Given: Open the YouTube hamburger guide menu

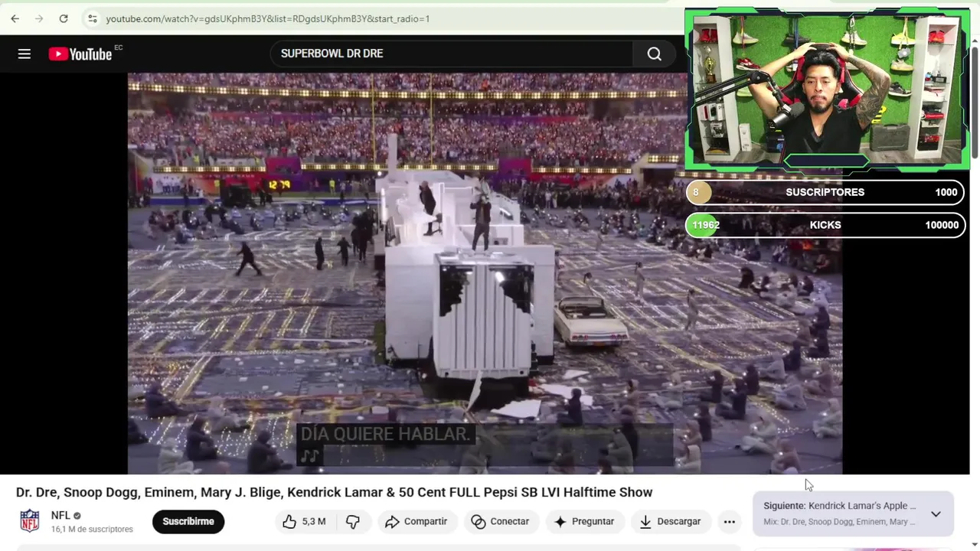Looking at the screenshot, I should (x=24, y=54).
